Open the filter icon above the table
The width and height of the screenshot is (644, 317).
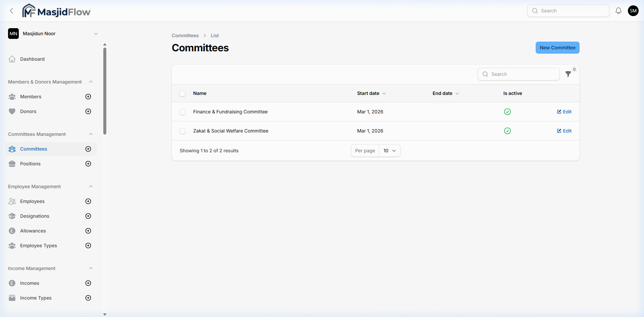pos(569,74)
